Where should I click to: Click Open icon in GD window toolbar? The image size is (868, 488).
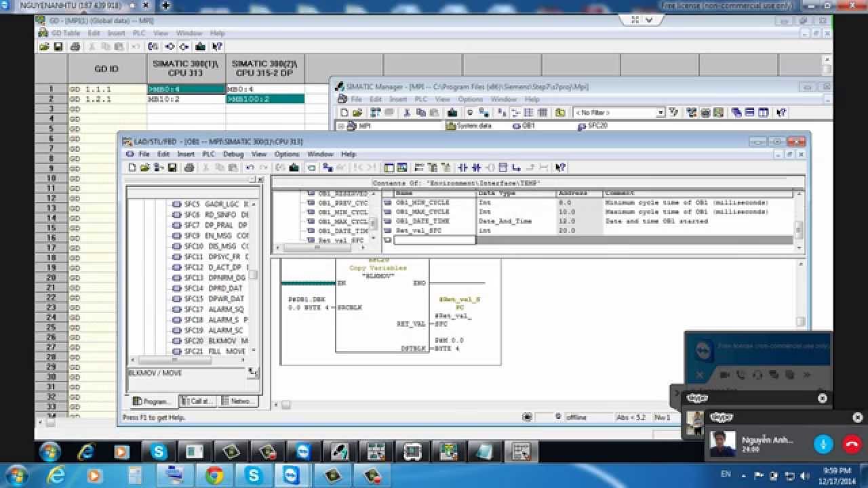44,47
